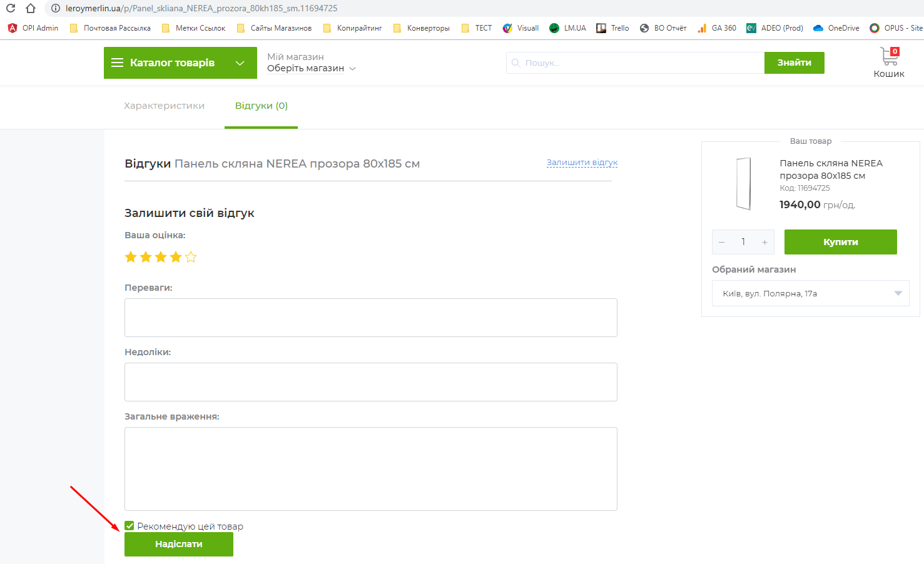
Task: Click into the 'Переваги' text field
Action: [370, 318]
